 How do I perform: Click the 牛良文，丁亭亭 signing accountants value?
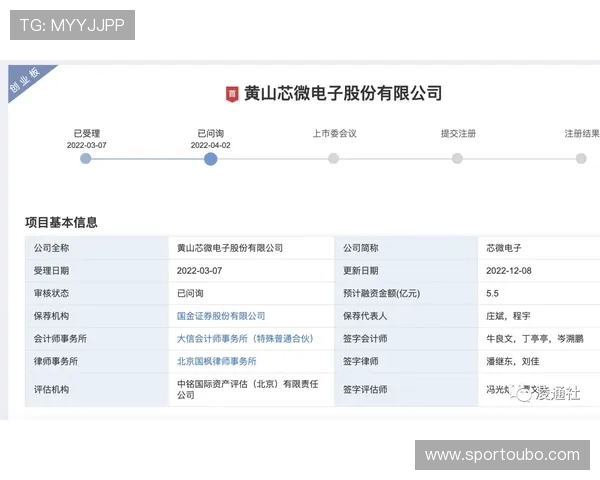(535, 339)
